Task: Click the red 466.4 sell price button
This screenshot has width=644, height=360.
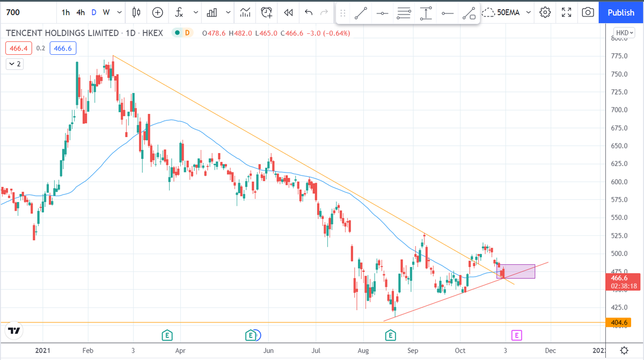Action: [19, 48]
